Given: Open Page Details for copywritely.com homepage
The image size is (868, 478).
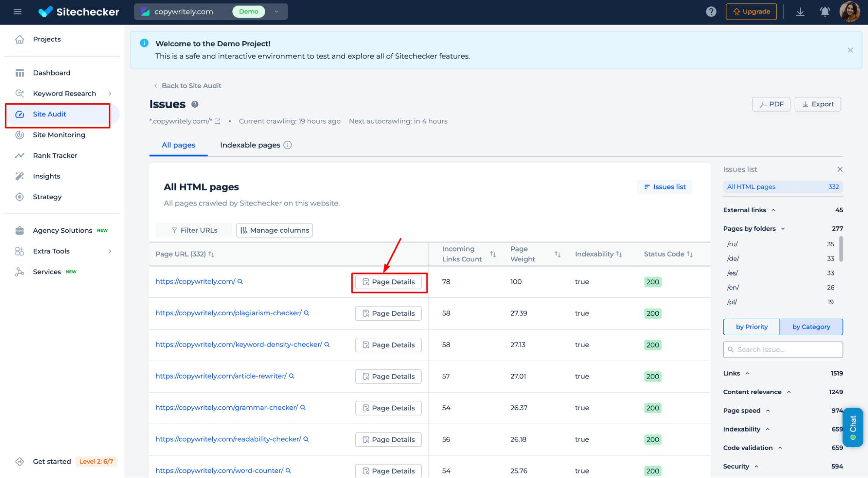Looking at the screenshot, I should (x=388, y=282).
